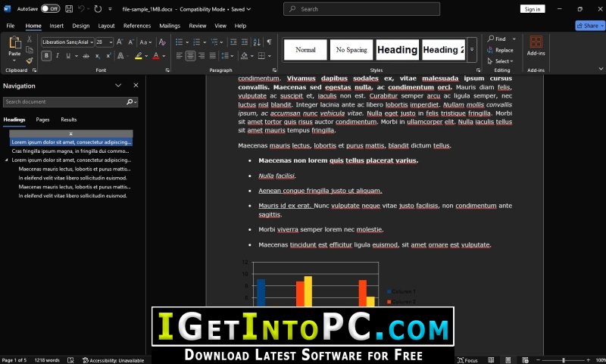Image resolution: width=606 pixels, height=364 pixels.
Task: Click the proofing check icon in status bar
Action: click(70, 360)
